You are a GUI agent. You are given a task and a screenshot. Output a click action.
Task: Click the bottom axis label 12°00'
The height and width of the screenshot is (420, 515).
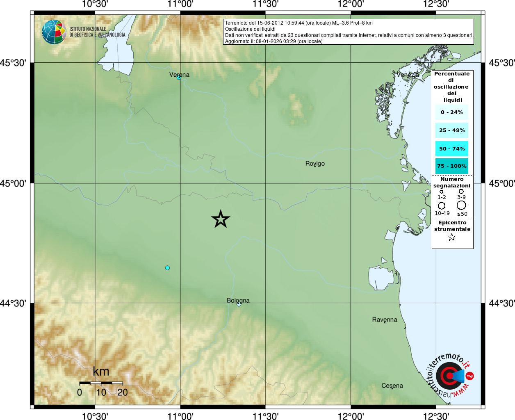click(351, 416)
